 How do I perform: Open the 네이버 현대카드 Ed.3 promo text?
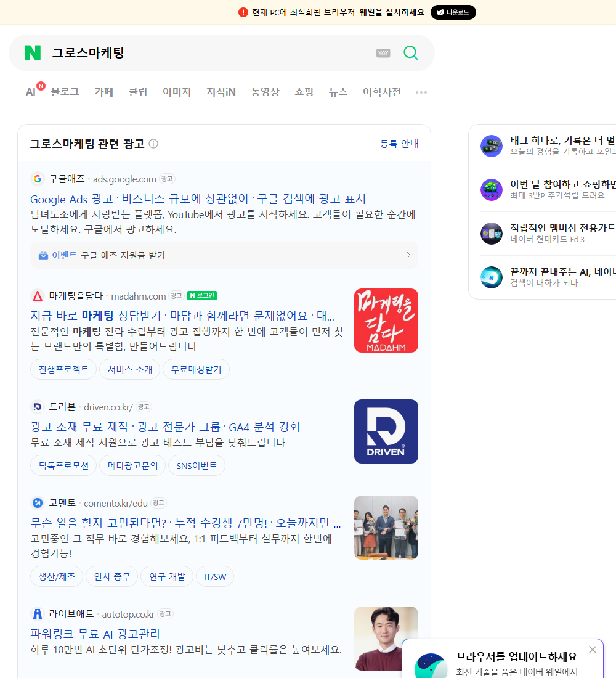click(x=547, y=239)
